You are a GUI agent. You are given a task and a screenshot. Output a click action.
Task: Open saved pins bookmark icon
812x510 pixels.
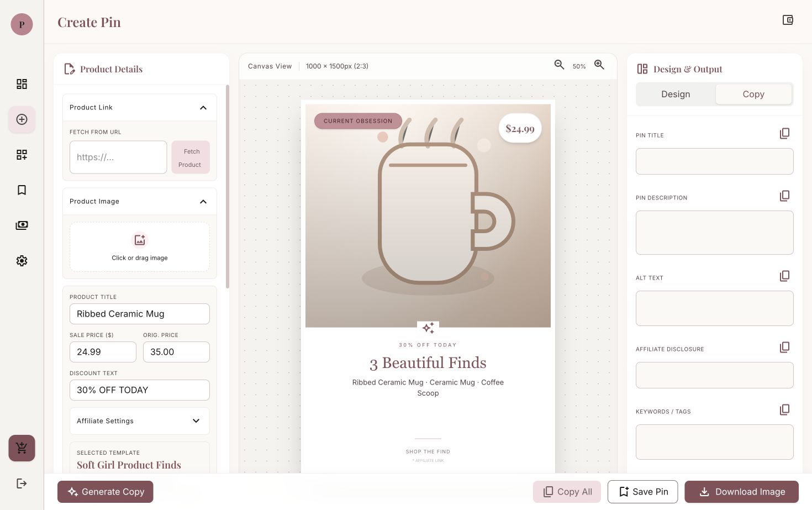22,190
